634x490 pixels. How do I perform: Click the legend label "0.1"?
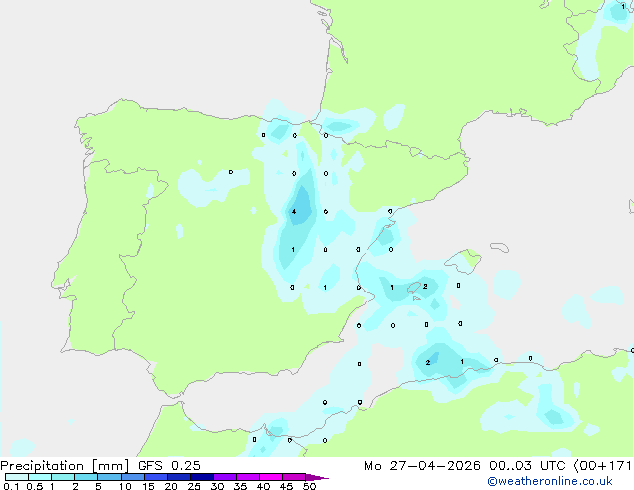point(11,486)
